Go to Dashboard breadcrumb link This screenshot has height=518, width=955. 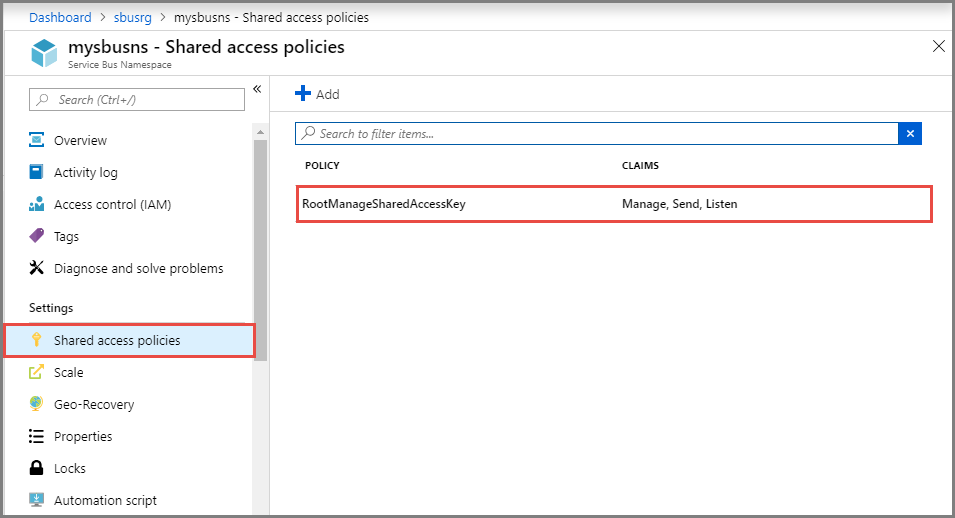60,17
